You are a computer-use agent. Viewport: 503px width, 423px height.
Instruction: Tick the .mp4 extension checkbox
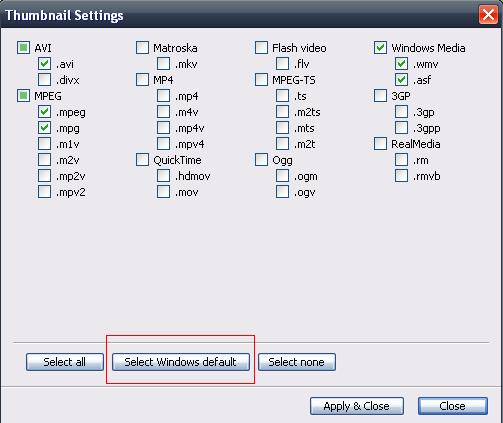(x=163, y=96)
